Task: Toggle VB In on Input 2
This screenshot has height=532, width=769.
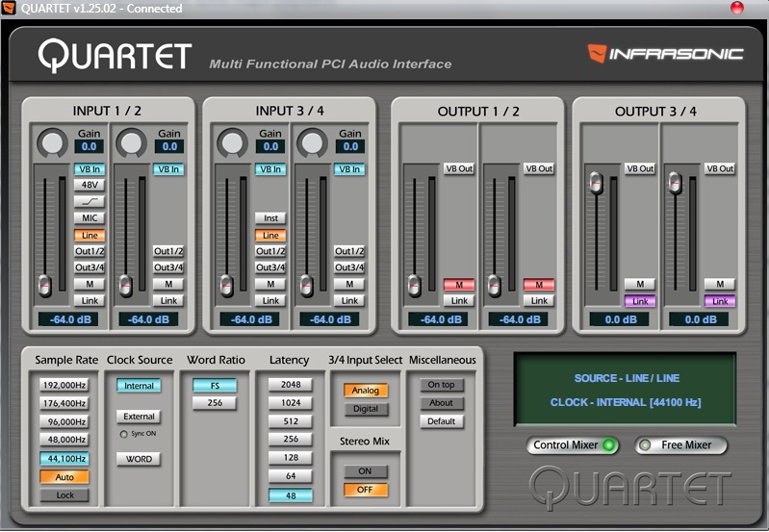Action: pyautogui.click(x=168, y=169)
